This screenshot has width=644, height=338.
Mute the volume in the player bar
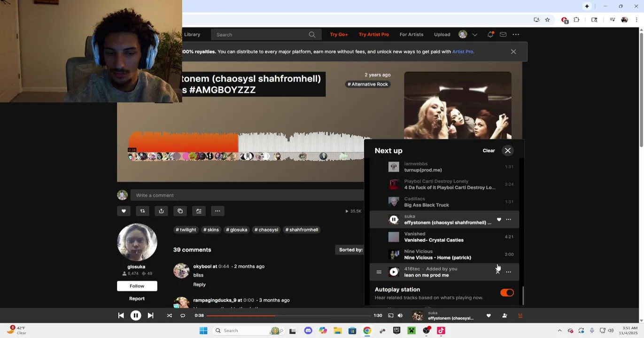400,315
